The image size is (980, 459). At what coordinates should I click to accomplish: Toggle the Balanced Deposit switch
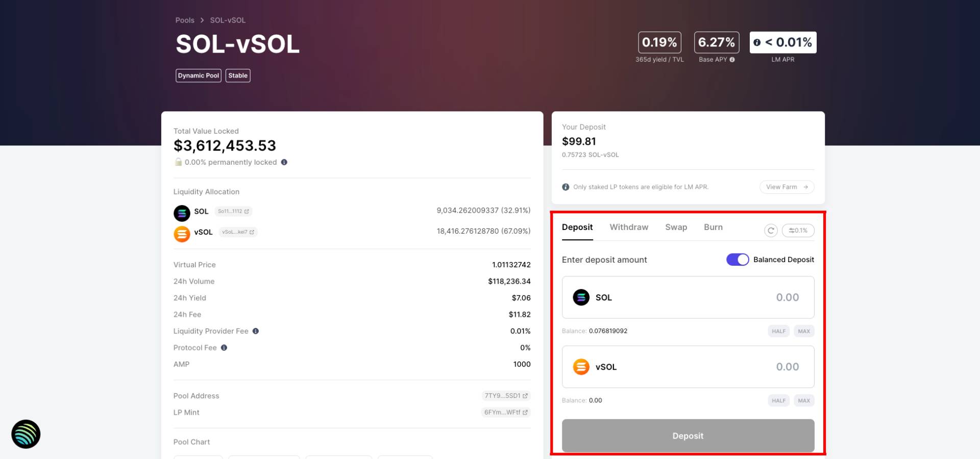(x=738, y=260)
